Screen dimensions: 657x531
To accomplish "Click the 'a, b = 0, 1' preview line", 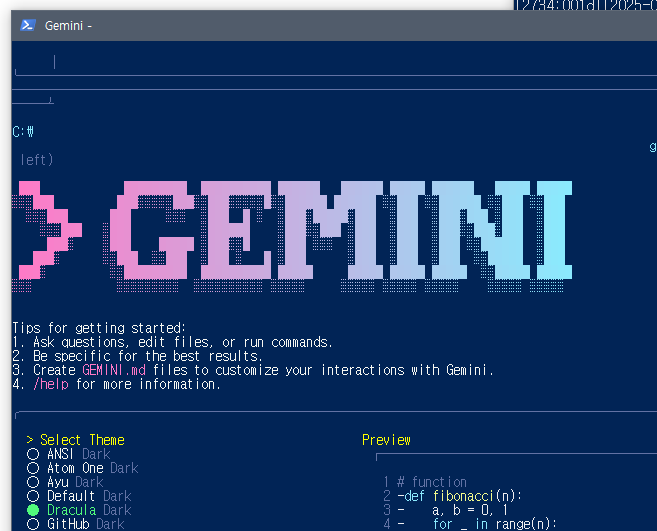I will (470, 510).
